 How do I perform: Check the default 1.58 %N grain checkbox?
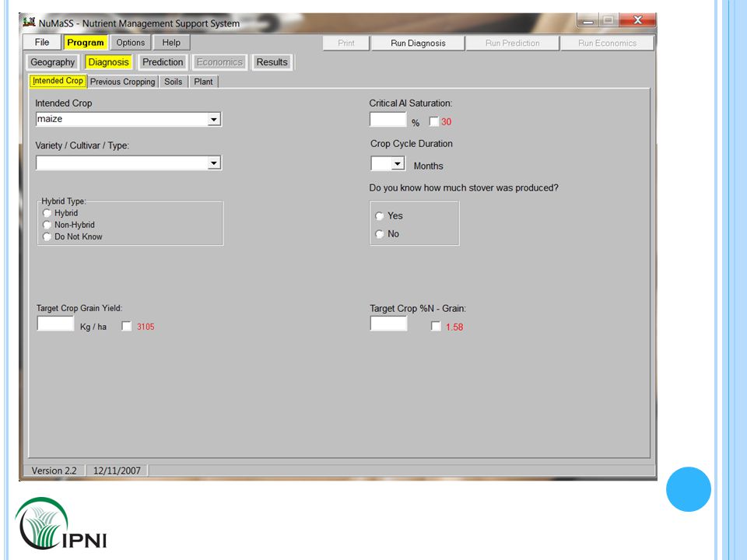tap(436, 326)
